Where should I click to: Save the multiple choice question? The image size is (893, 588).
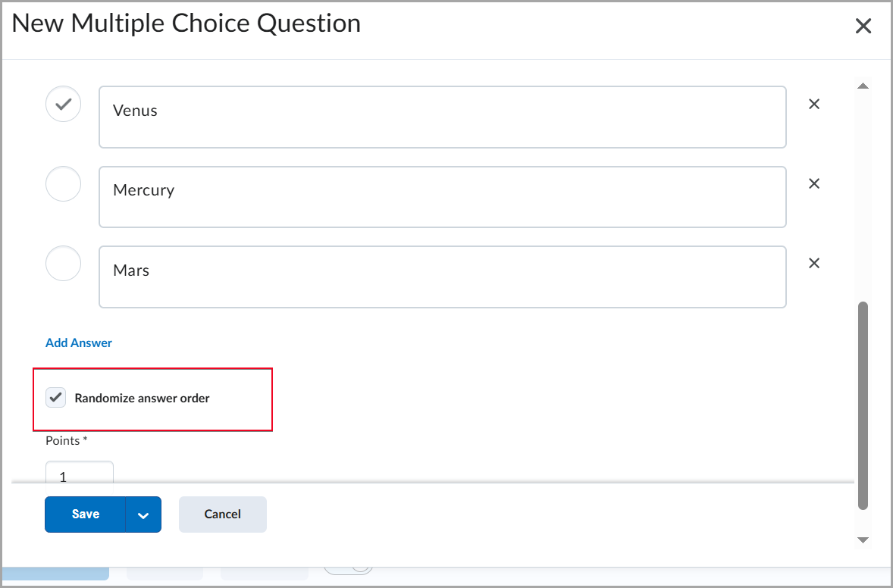pyautogui.click(x=86, y=514)
